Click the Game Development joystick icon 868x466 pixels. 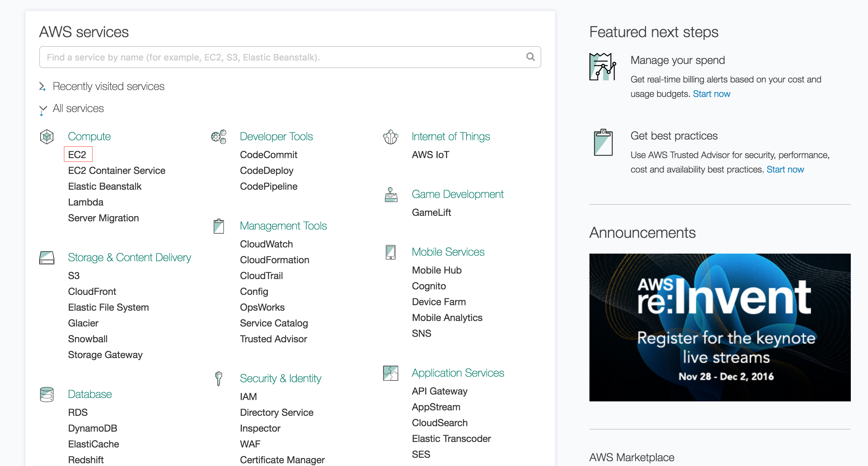391,195
